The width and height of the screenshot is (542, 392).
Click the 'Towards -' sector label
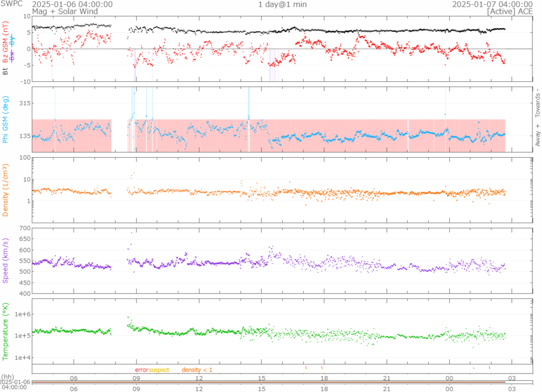537,102
